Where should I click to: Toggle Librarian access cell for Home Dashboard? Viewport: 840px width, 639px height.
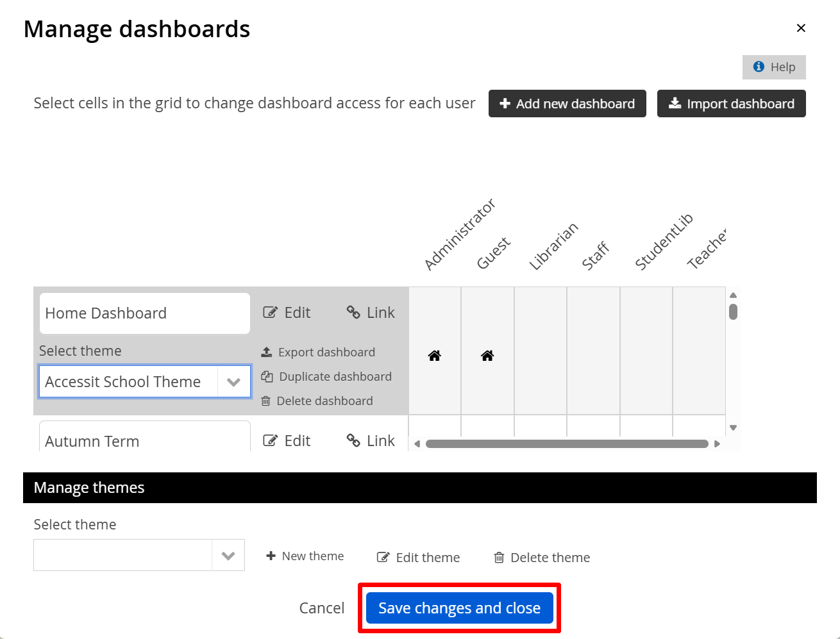tap(541, 351)
